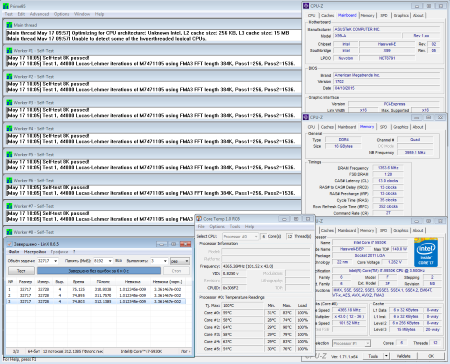Click the Core Temp title bar icon
This screenshot has height=364, width=450.
[x=199, y=219]
